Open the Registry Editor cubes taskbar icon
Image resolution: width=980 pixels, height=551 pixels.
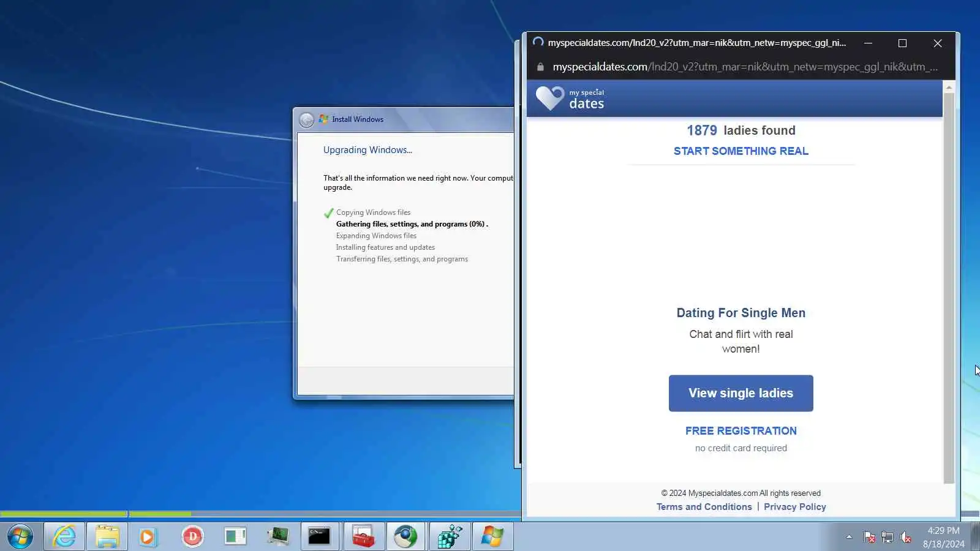(450, 537)
